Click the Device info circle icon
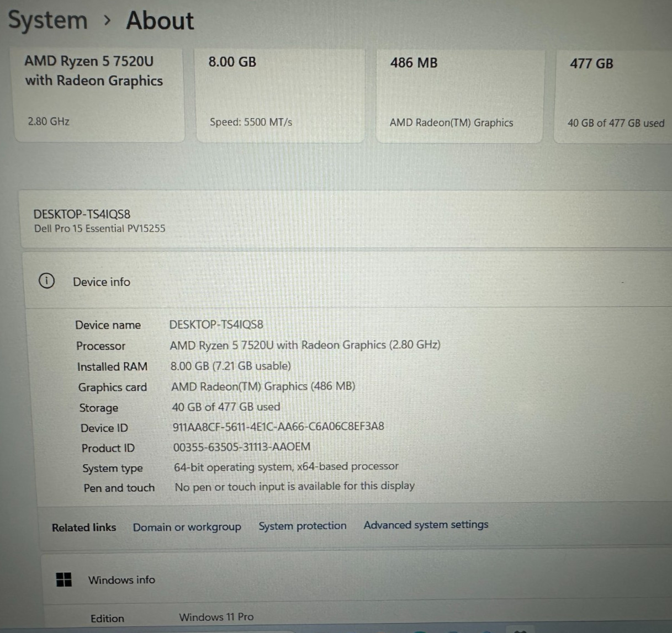This screenshot has height=633, width=672. pyautogui.click(x=47, y=280)
